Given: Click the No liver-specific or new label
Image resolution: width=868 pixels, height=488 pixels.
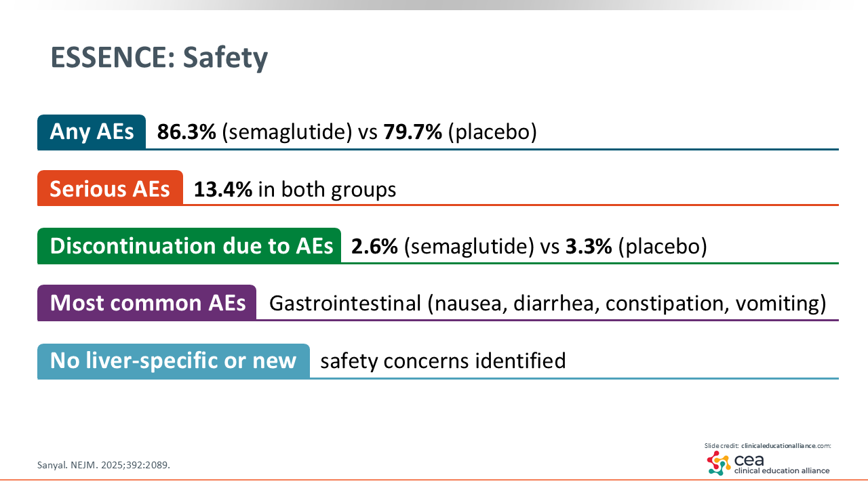Looking at the screenshot, I should click(173, 360).
